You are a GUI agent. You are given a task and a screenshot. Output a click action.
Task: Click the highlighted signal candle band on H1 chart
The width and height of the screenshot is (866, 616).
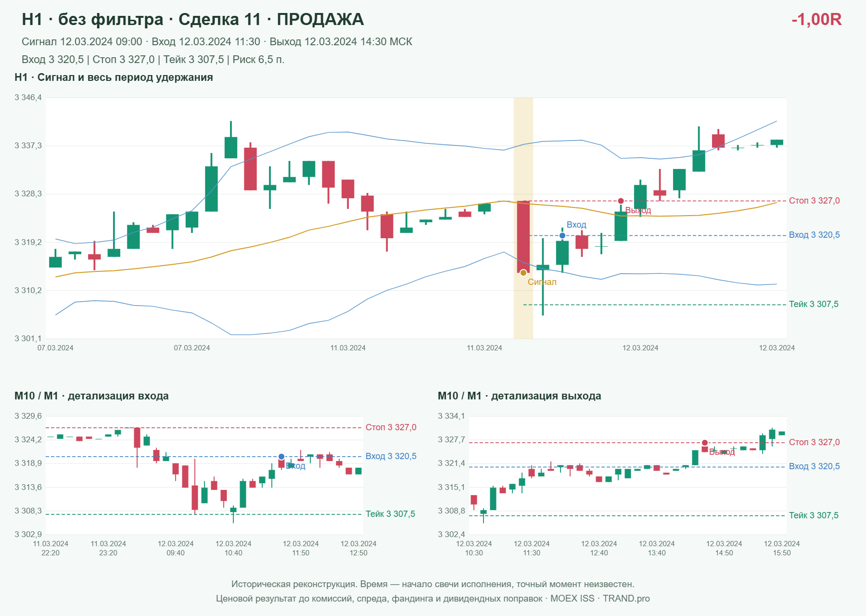[523, 218]
